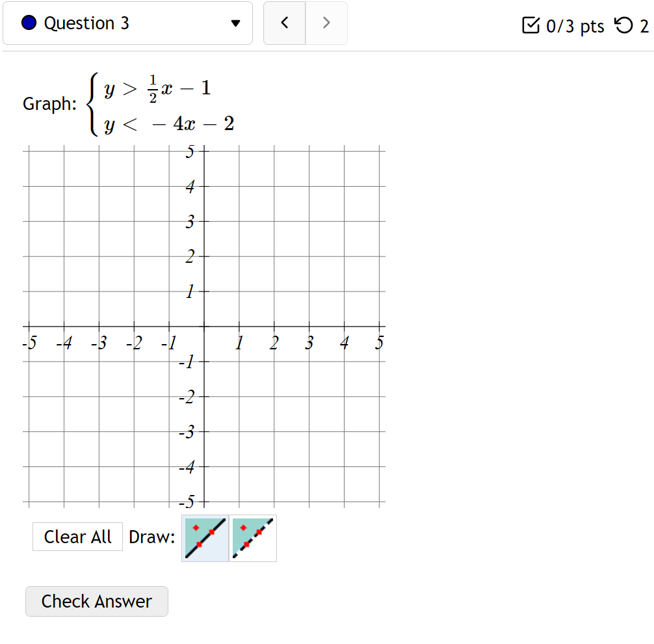Select the solid-line shaded inequality draw tool

205,539
